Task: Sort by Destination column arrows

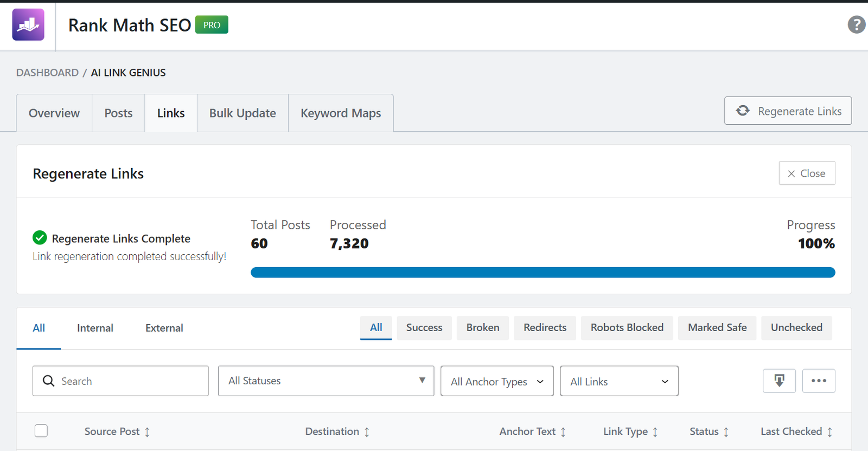Action: pyautogui.click(x=367, y=432)
